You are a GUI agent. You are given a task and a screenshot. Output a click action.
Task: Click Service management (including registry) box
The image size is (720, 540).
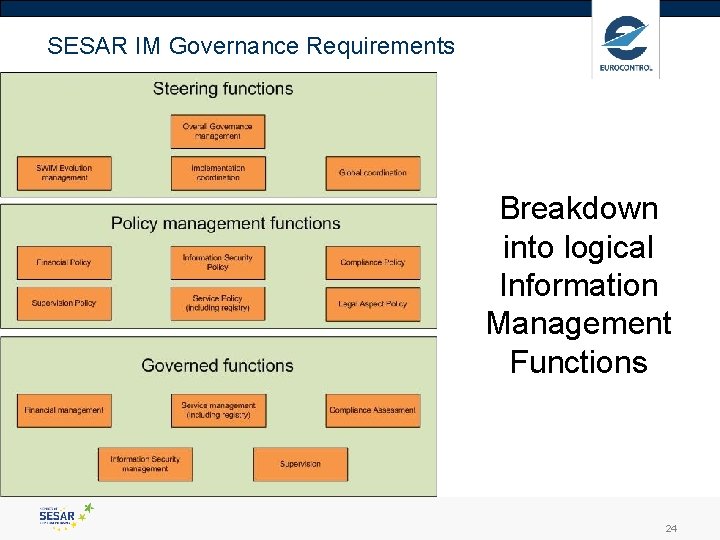tap(219, 411)
